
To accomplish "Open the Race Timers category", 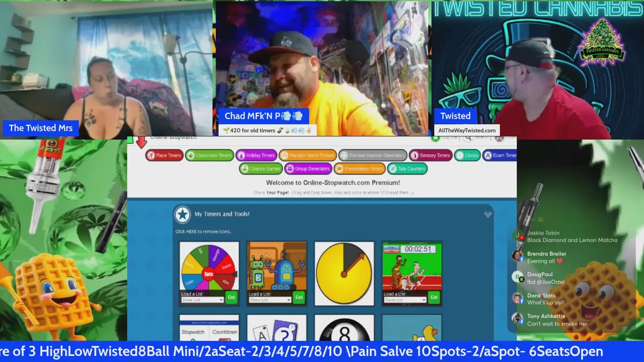I will (165, 155).
